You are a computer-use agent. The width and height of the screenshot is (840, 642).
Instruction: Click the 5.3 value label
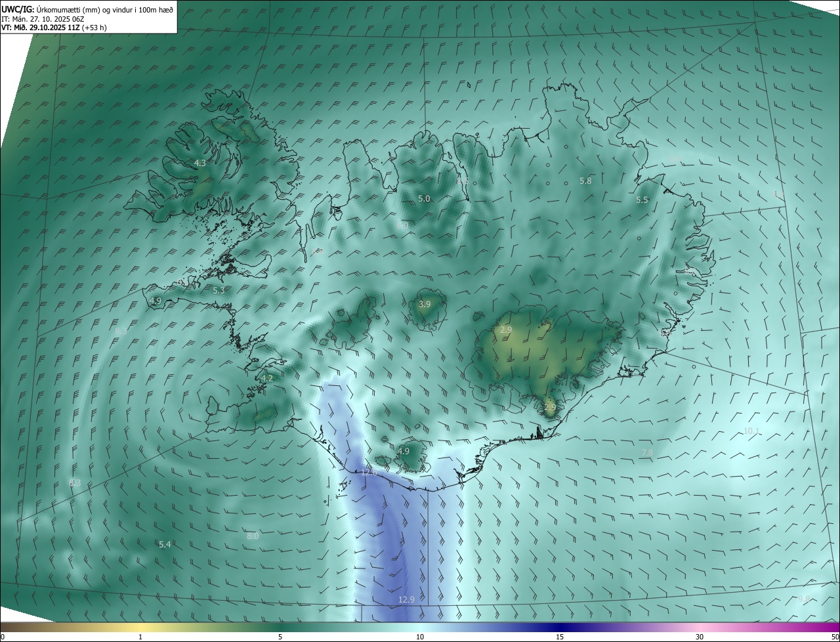coord(219,290)
